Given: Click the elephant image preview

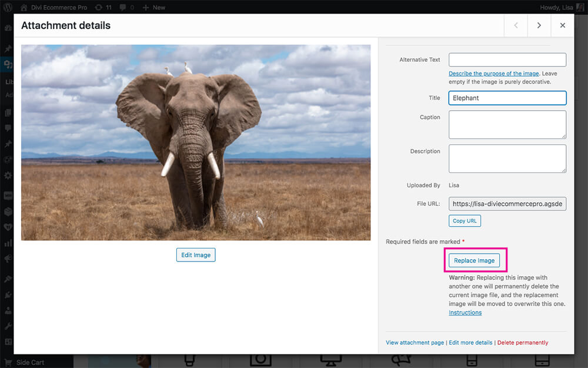Looking at the screenshot, I should pos(196,142).
